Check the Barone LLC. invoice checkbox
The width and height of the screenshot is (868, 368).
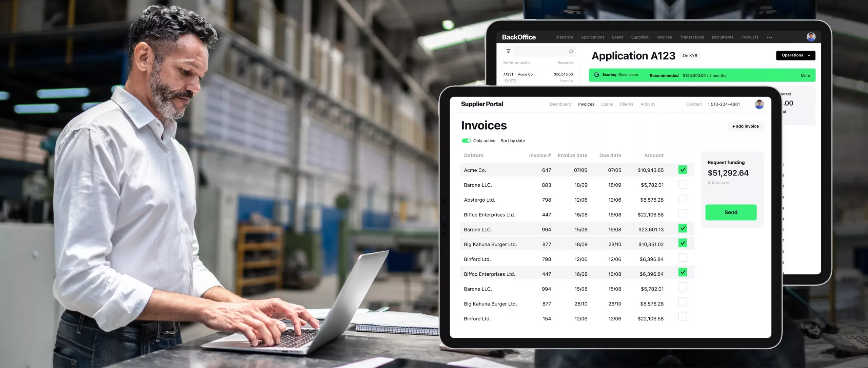point(682,184)
